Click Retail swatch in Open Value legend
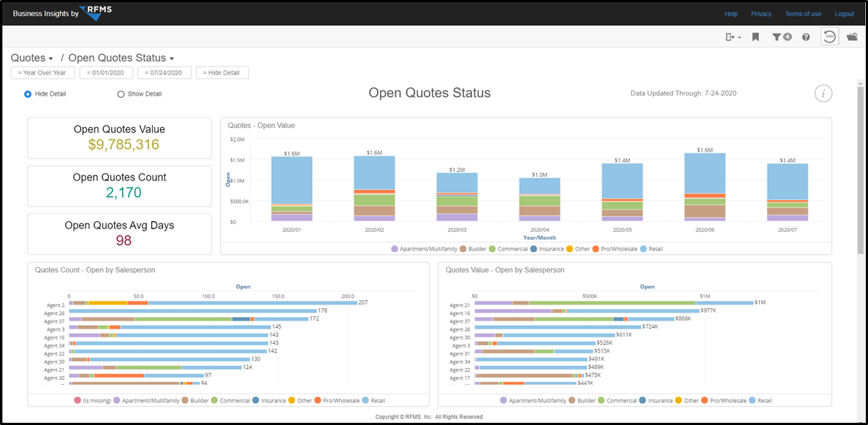 [x=642, y=249]
